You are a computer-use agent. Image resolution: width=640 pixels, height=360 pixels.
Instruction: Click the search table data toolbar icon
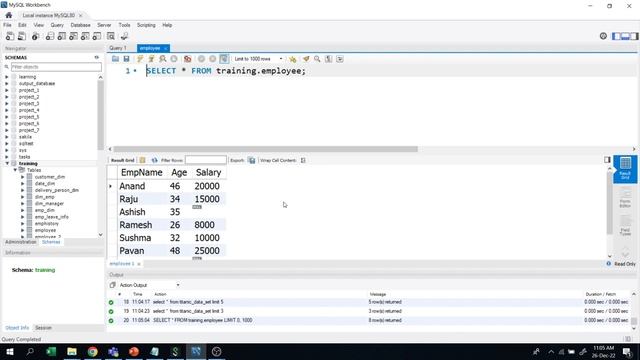[111, 36]
